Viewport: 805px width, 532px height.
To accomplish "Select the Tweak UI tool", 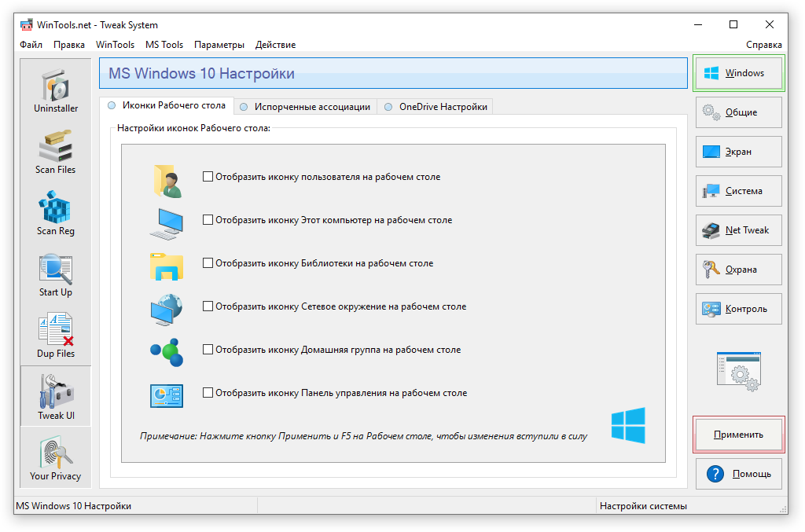I will pyautogui.click(x=56, y=397).
